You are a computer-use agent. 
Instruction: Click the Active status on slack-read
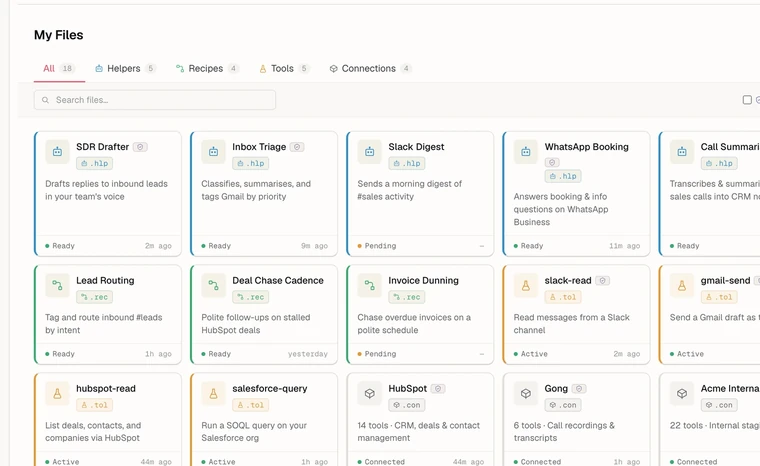pyautogui.click(x=531, y=354)
